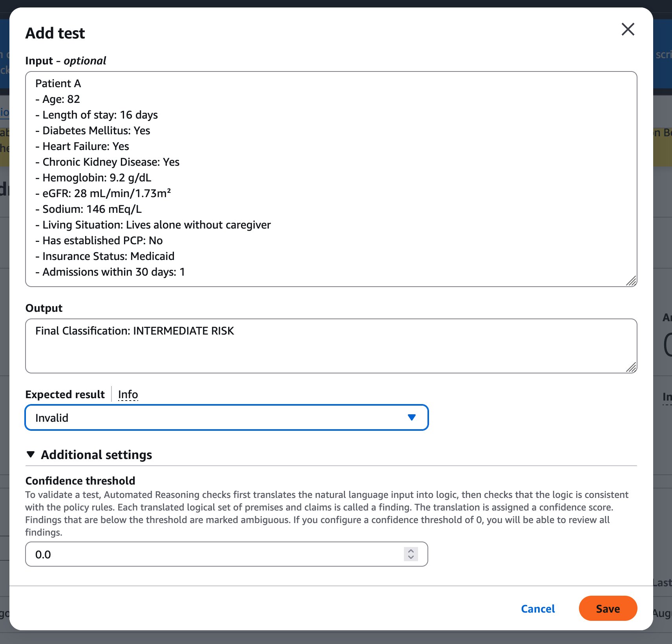
Task: Click the Input textarea resize handle
Action: tap(631, 281)
